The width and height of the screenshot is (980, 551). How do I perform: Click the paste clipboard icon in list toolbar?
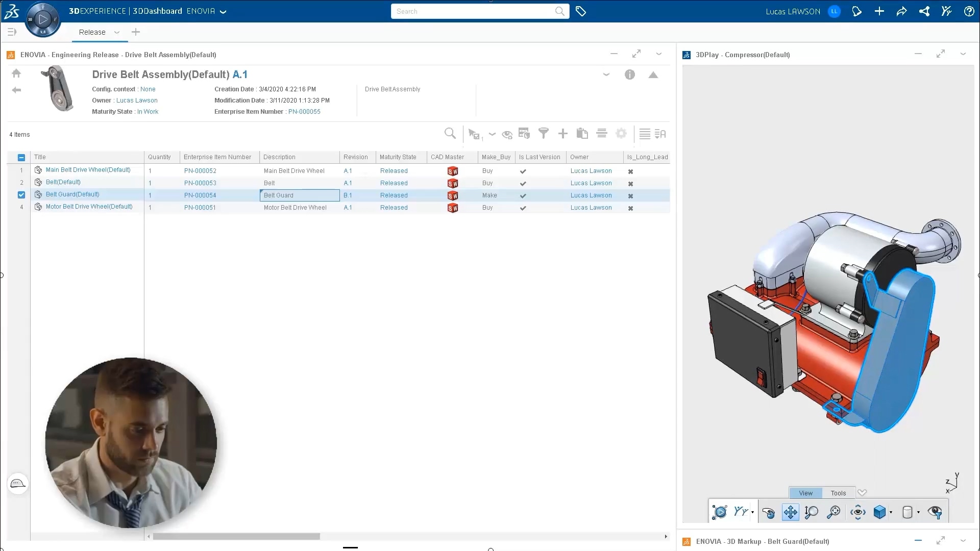582,134
